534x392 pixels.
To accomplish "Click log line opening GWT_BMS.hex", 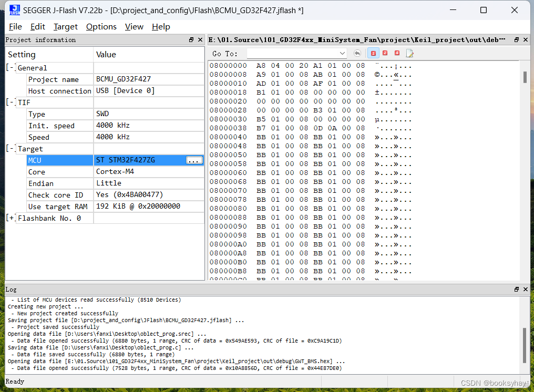I will 177,362.
